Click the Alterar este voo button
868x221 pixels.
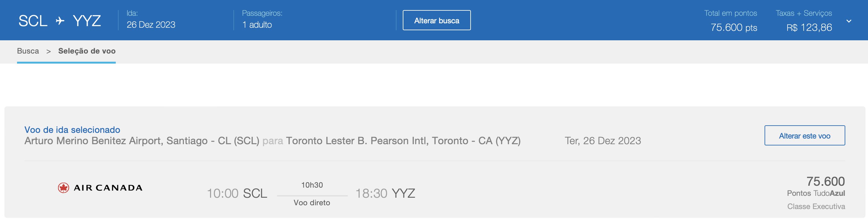804,136
